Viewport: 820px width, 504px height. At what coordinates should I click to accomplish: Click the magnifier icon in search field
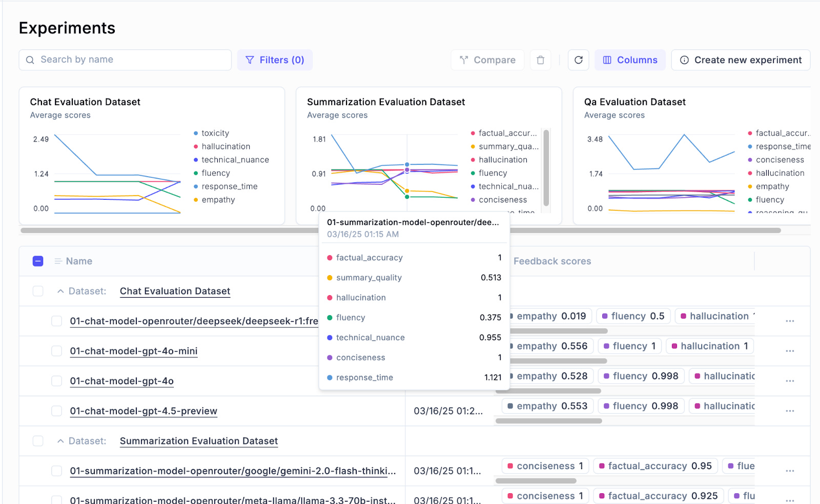[x=30, y=60]
